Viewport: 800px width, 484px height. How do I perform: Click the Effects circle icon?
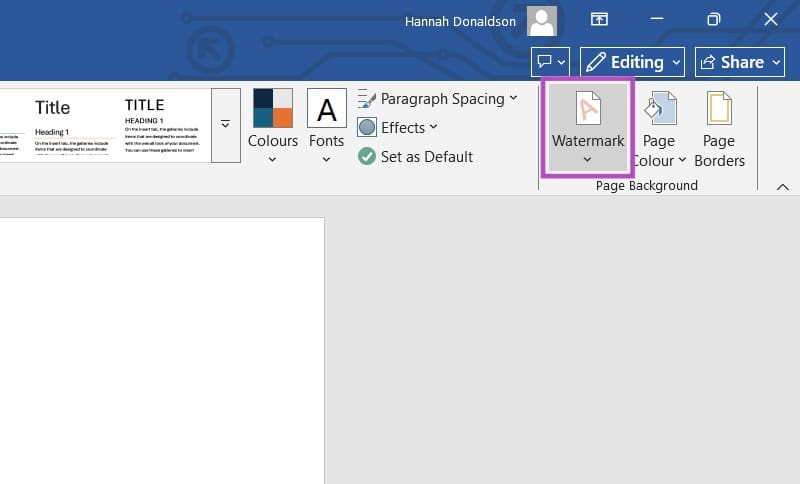pos(367,128)
